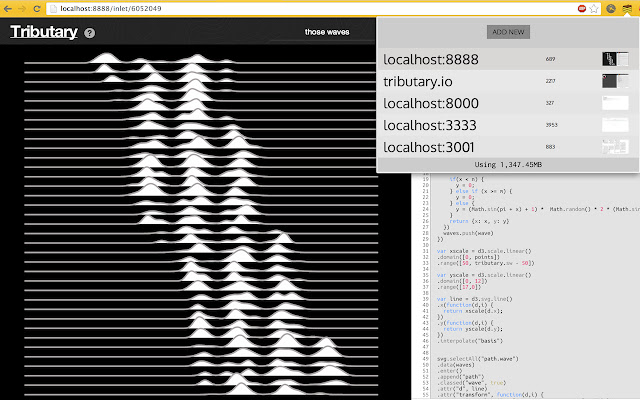640x400 pixels.
Task: Click the 'Using 1,347.45MB' status text
Action: coord(508,164)
